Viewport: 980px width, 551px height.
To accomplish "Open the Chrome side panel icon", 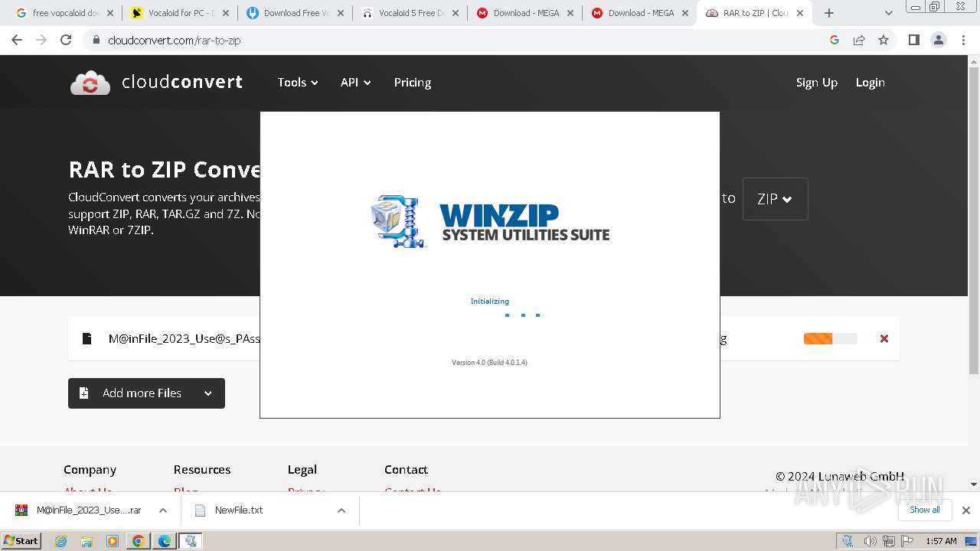I will [x=913, y=40].
